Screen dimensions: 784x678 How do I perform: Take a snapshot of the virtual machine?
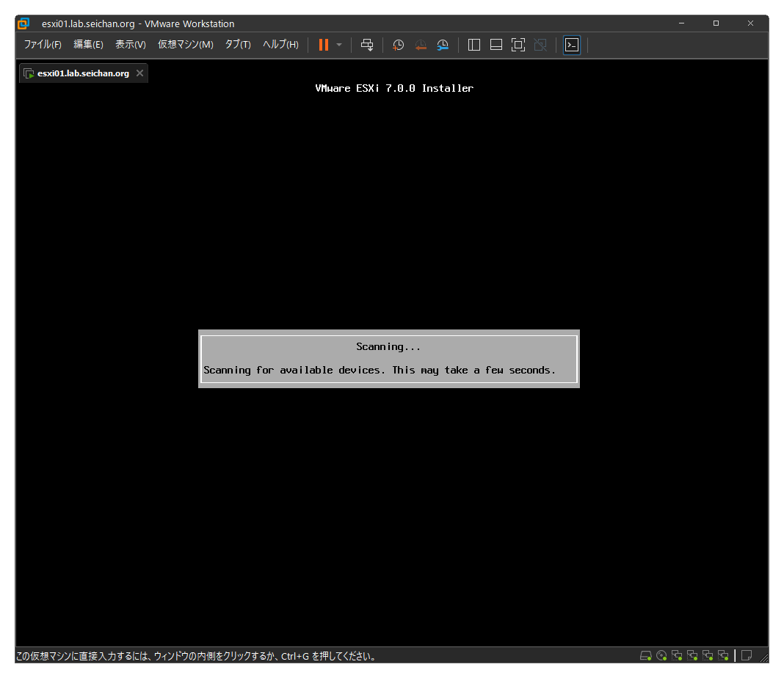coord(398,45)
